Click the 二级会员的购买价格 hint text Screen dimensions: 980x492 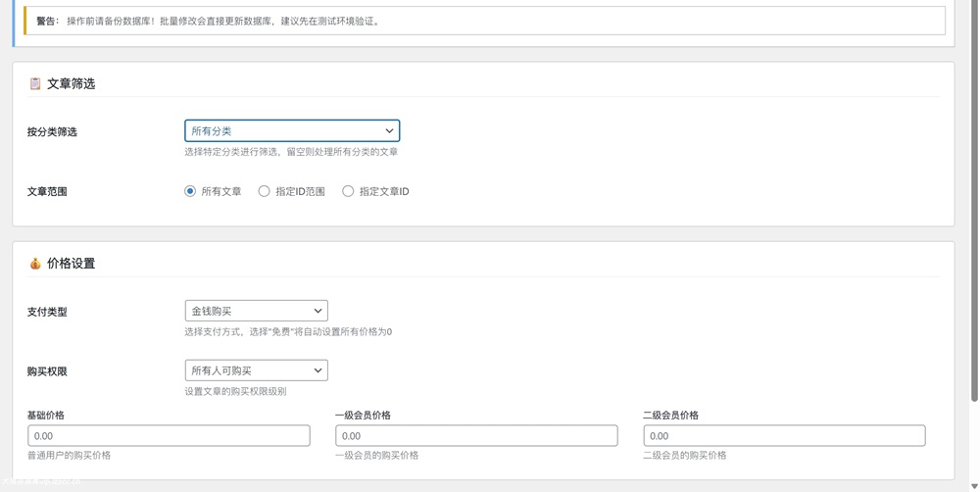[x=684, y=455]
